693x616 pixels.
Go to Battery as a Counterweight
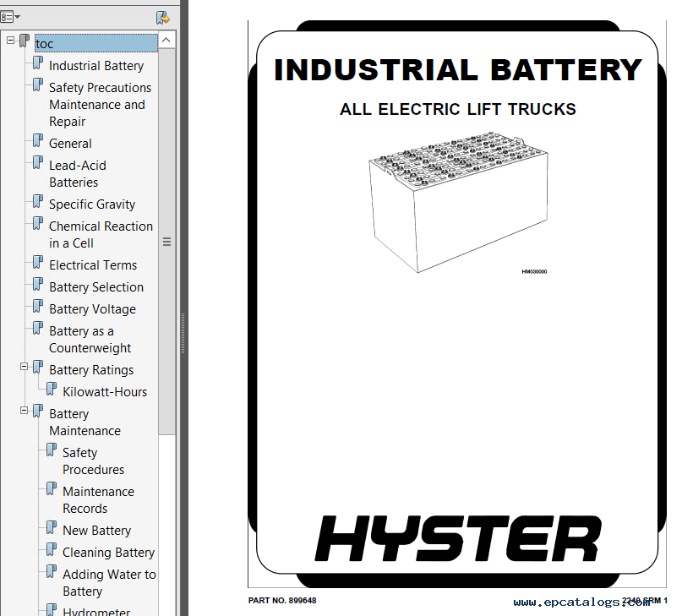click(x=90, y=340)
